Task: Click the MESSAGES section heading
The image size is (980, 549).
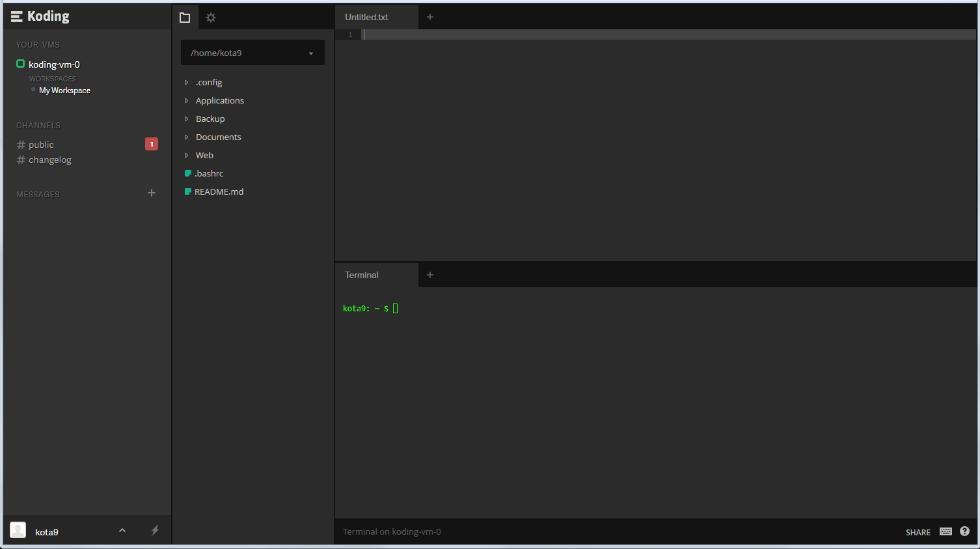Action: [x=38, y=195]
